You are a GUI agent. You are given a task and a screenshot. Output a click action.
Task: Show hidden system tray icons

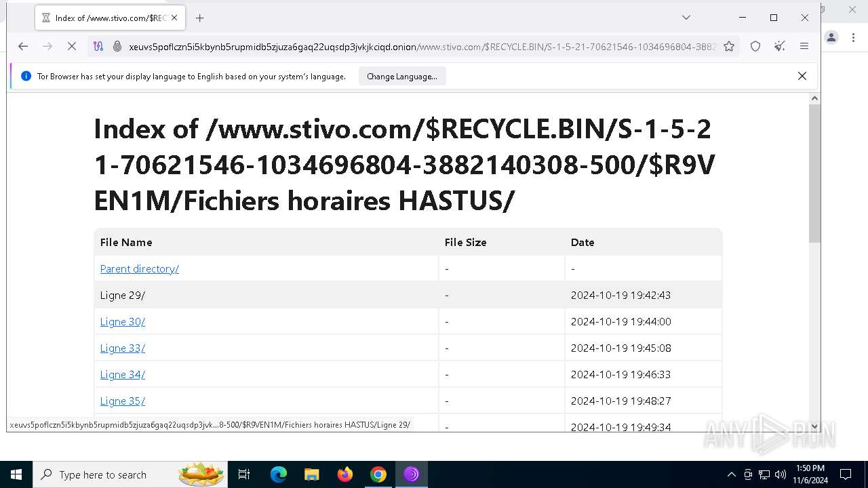tap(731, 474)
